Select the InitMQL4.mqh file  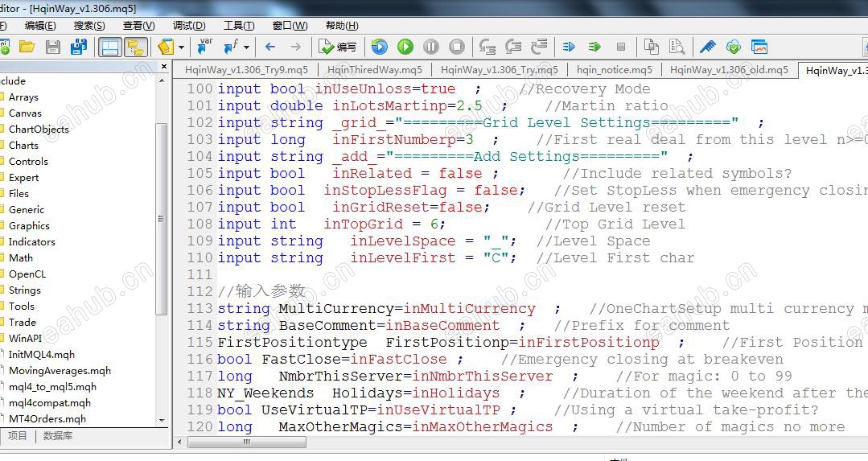(42, 354)
